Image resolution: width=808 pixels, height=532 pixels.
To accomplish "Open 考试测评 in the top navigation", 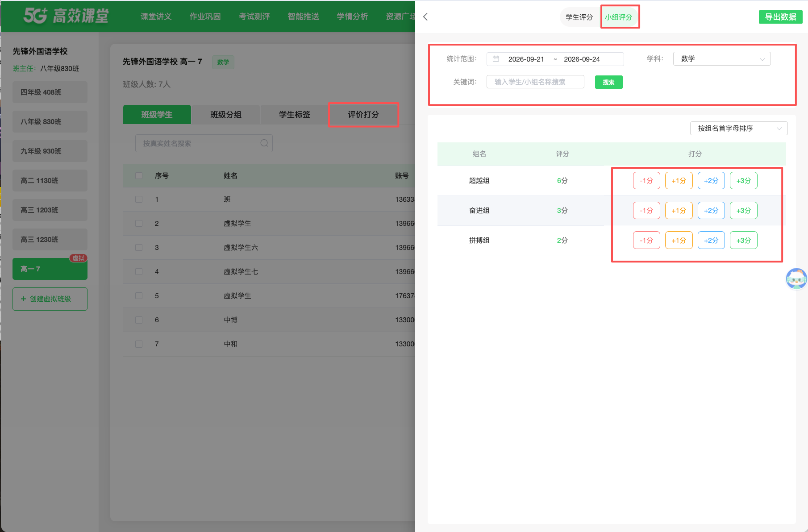I will (254, 17).
